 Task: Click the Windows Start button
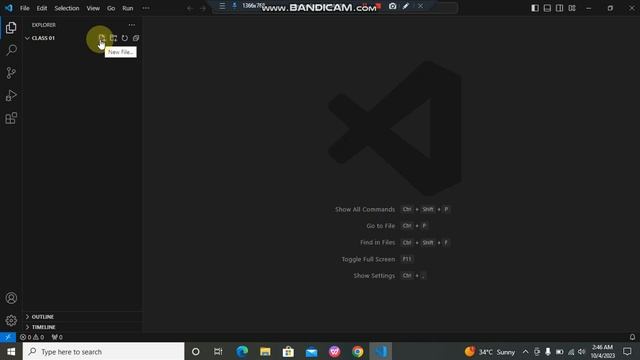[x=11, y=351]
